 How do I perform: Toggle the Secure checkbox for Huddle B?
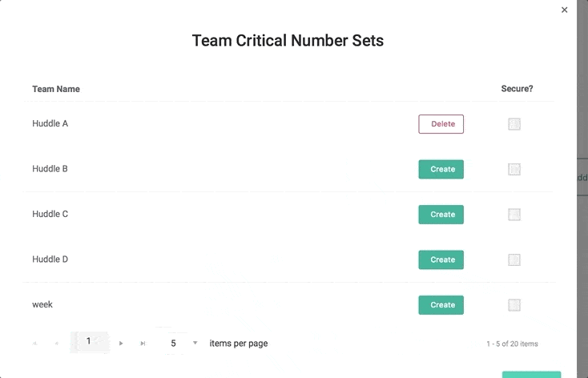click(x=514, y=169)
